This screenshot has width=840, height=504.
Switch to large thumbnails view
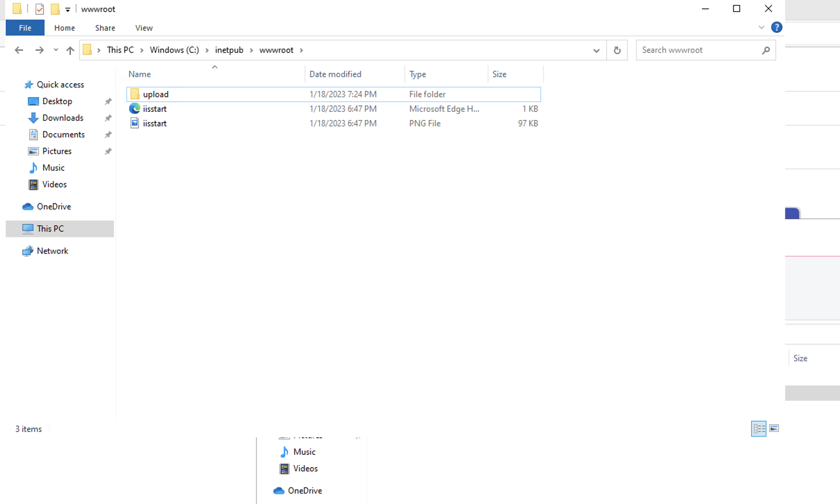click(x=774, y=428)
